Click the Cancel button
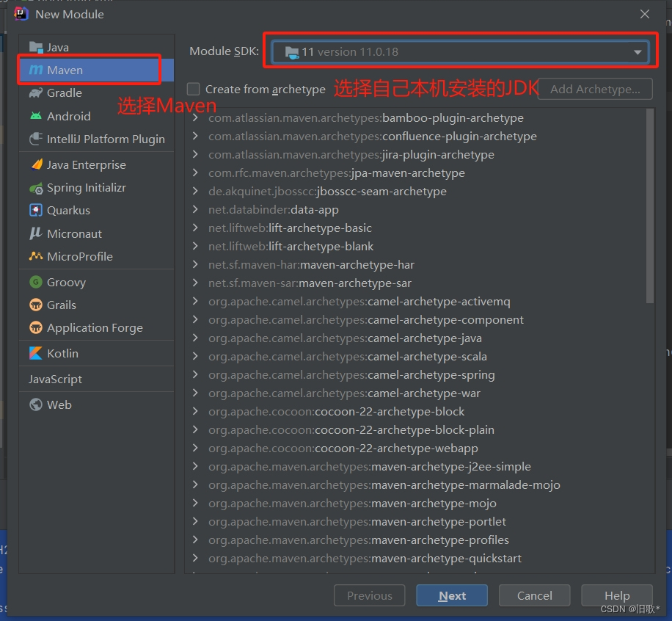Screen dimensions: 672x621 click(x=534, y=595)
